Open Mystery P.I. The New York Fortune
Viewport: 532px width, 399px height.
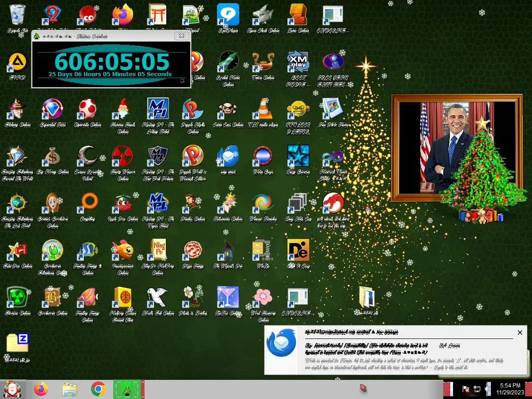click(x=158, y=157)
